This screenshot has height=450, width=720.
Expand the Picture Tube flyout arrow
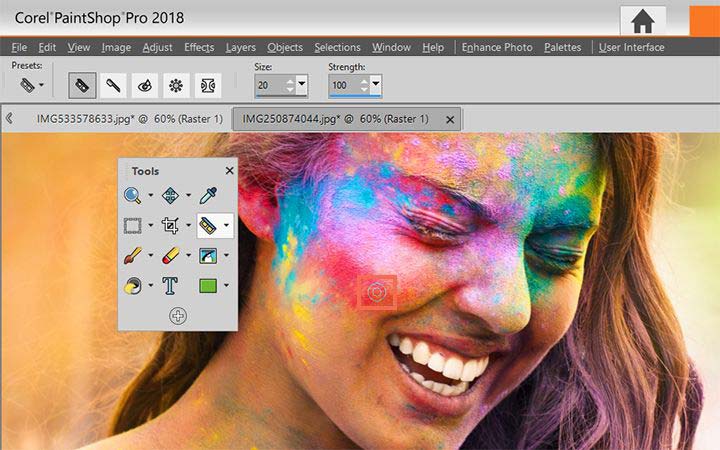pyautogui.click(x=226, y=255)
